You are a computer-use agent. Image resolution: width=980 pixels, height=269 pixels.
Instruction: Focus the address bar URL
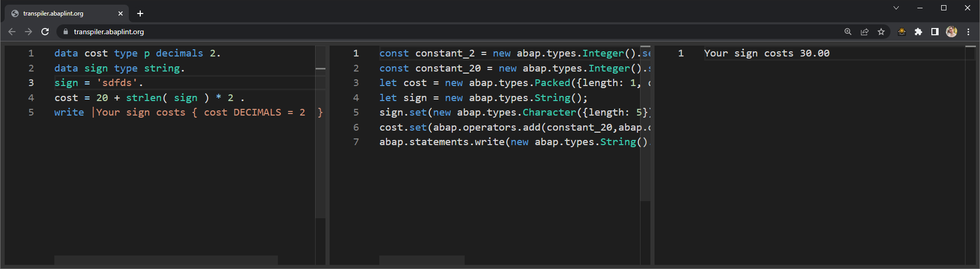[109, 32]
